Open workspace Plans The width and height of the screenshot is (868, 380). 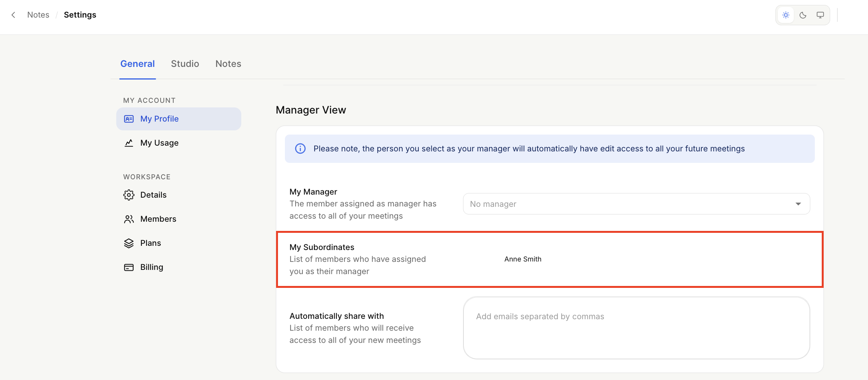coord(179,243)
